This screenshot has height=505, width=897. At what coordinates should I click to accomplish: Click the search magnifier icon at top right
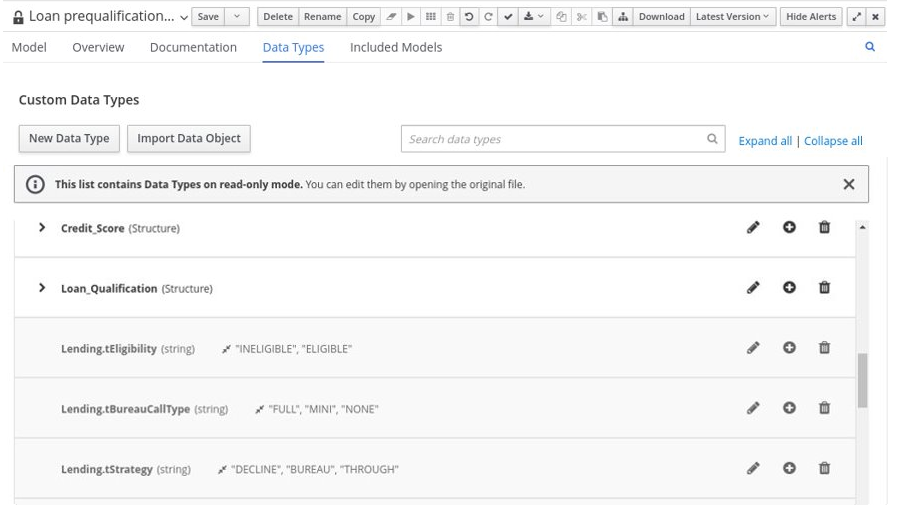[870, 47]
